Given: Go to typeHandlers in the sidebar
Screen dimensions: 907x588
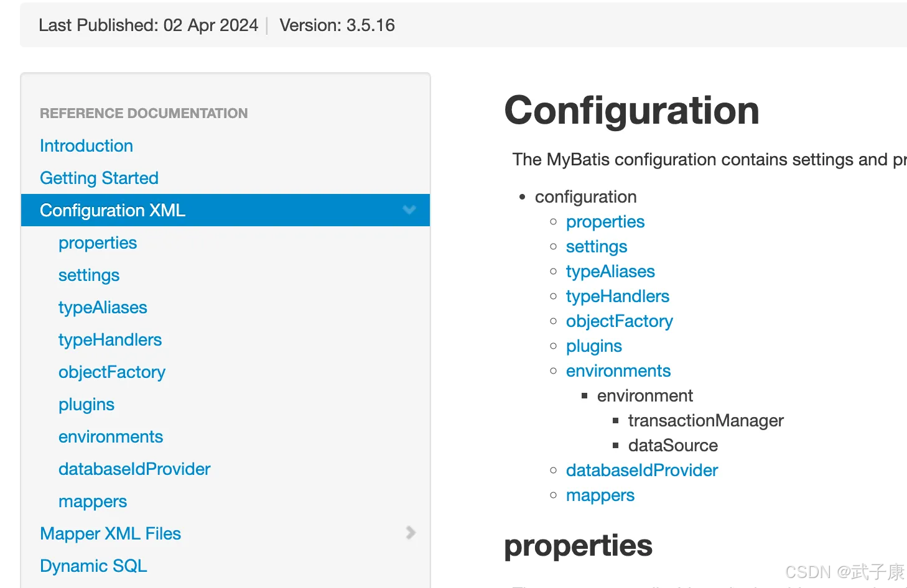Looking at the screenshot, I should coord(110,340).
